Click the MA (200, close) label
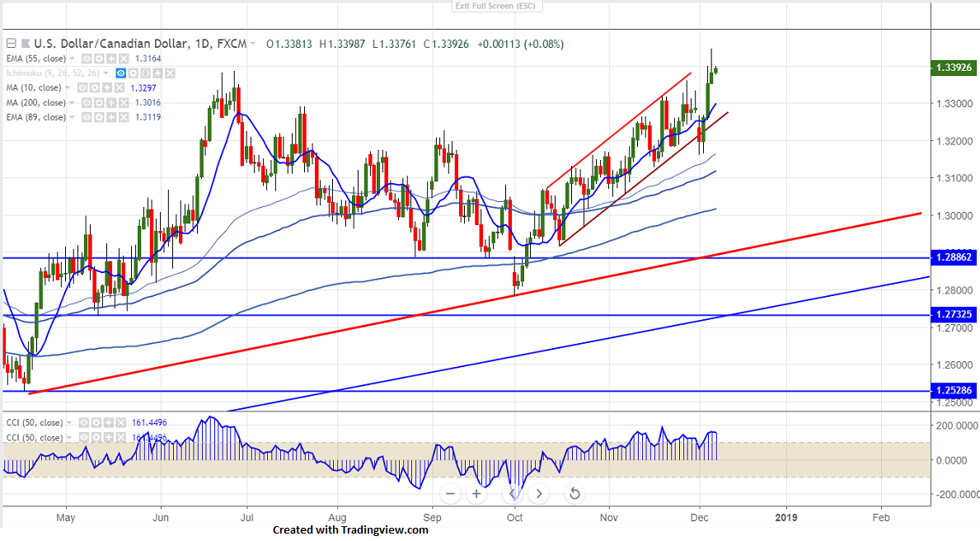Image resolution: width=980 pixels, height=541 pixels. [36, 102]
